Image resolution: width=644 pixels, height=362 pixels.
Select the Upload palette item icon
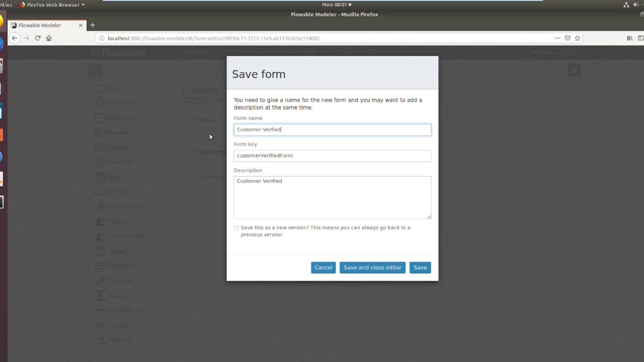coord(100,251)
